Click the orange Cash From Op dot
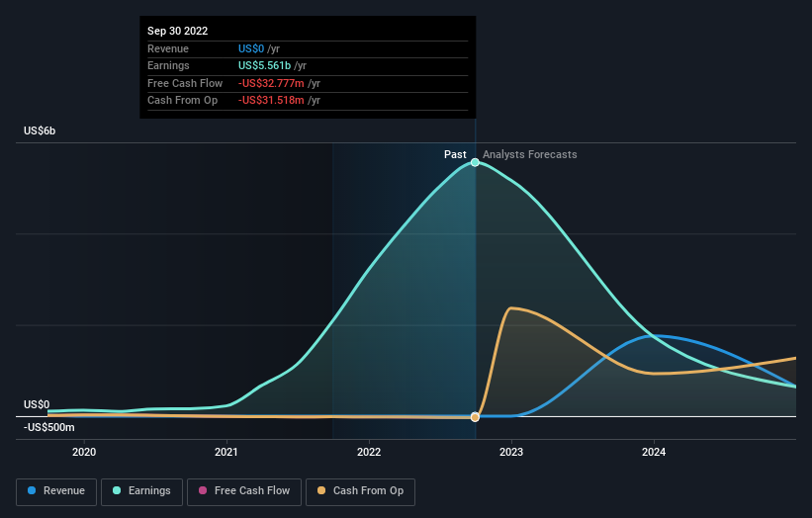The width and height of the screenshot is (812, 518). [x=321, y=490]
